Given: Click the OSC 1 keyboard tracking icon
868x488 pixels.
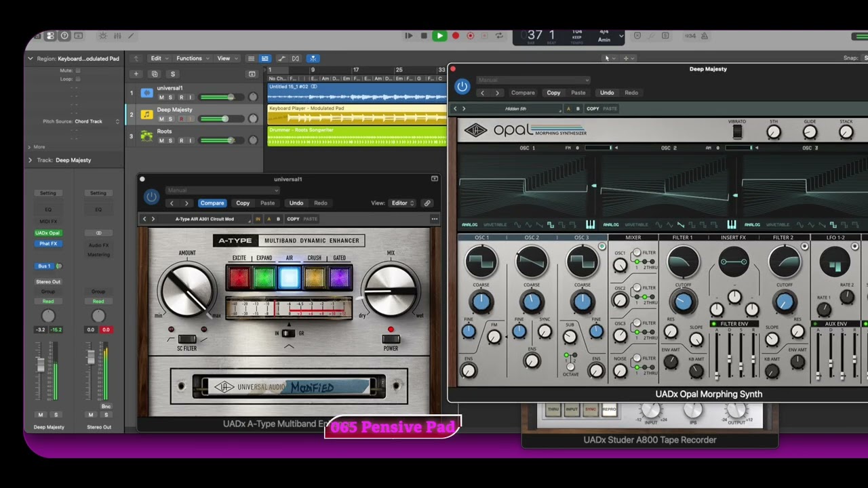Looking at the screenshot, I should coord(590,224).
